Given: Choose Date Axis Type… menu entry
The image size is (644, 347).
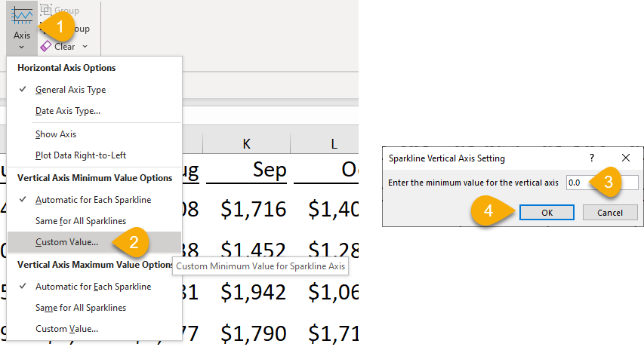Looking at the screenshot, I should (x=67, y=111).
